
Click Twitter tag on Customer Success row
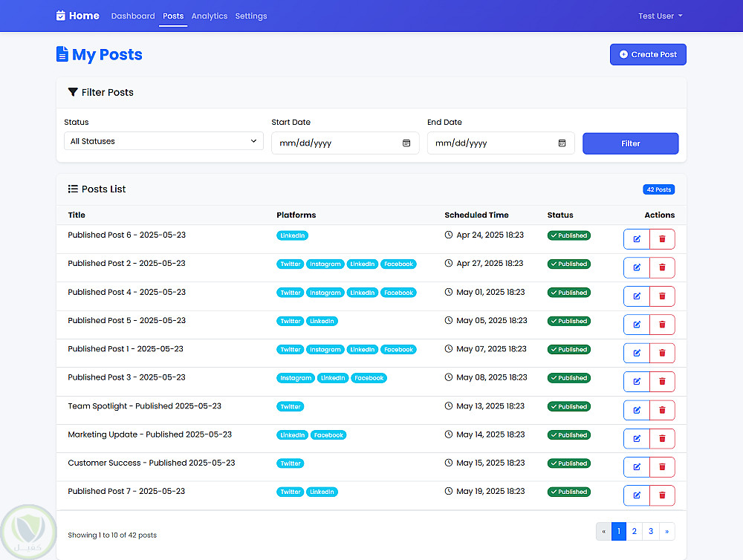click(291, 463)
